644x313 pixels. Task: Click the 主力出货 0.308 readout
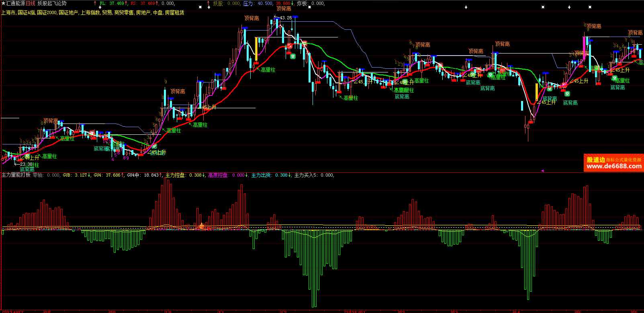[269, 175]
